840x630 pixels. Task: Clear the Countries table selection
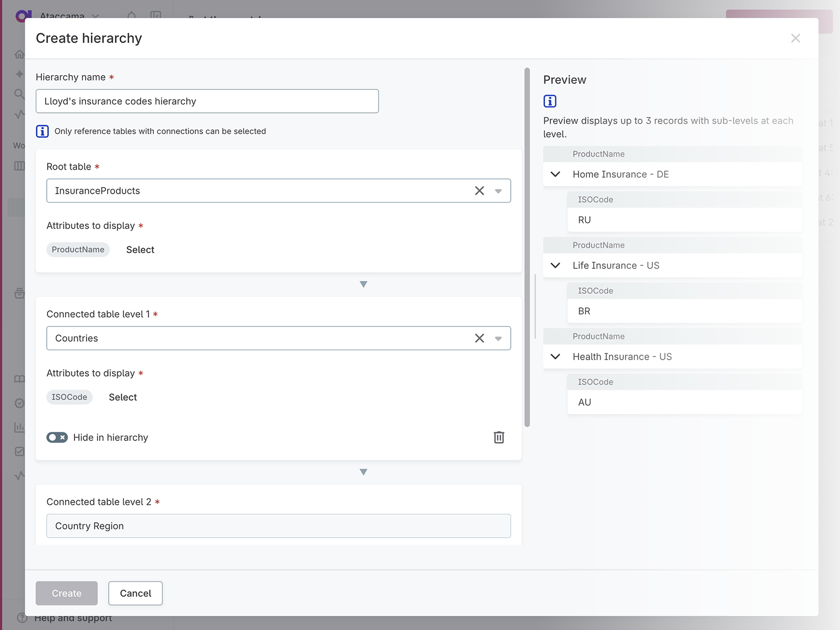479,338
